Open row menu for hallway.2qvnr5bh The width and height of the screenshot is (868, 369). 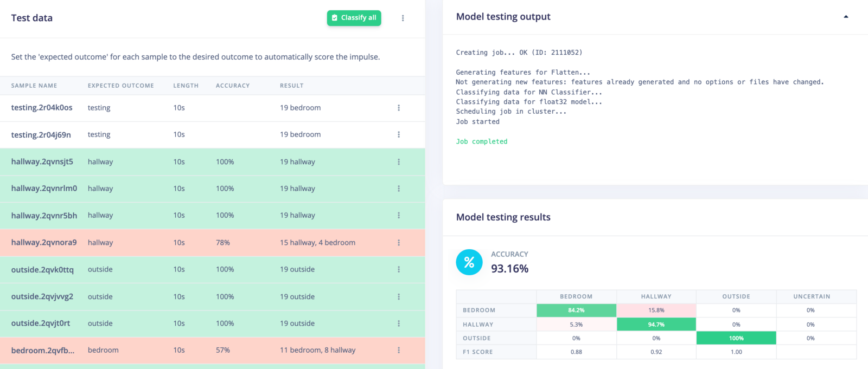click(x=399, y=215)
